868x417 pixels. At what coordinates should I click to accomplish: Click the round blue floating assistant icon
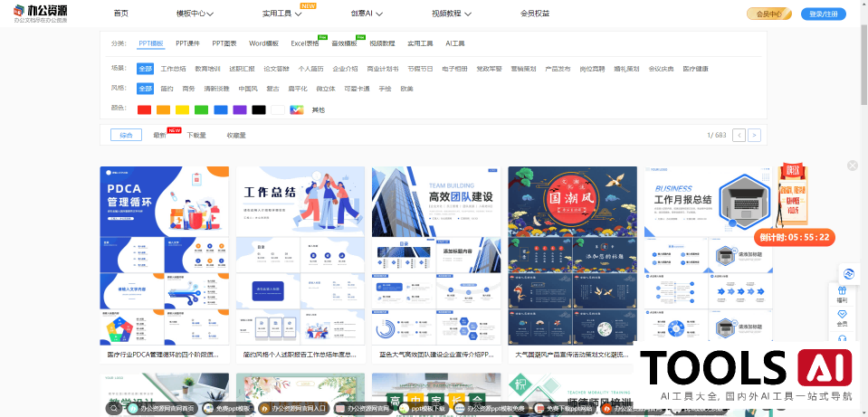pyautogui.click(x=847, y=273)
